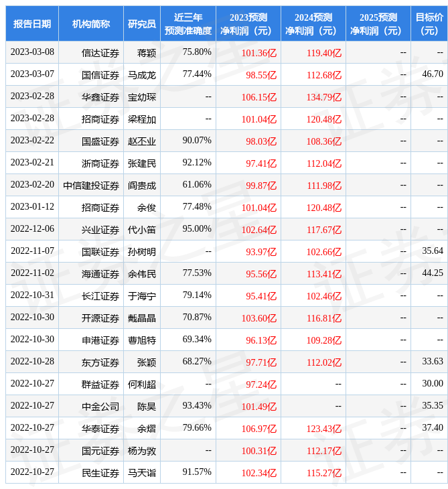Select institution 民生证券
This screenshot has height=489, width=448.
tap(100, 474)
